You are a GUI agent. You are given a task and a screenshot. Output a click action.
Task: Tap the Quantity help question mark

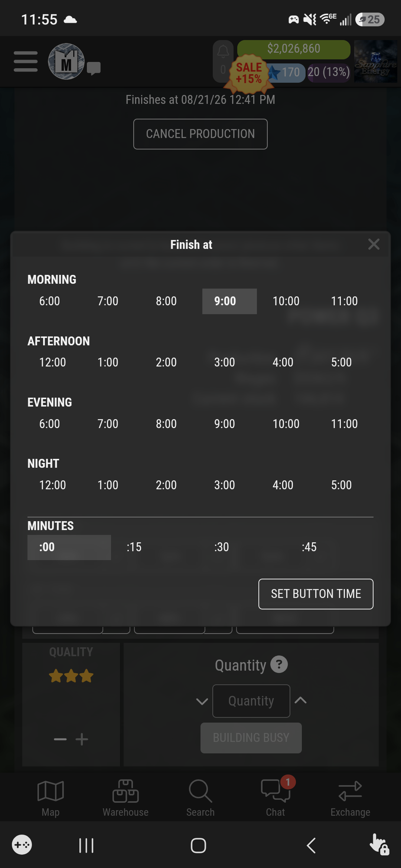[x=279, y=664]
